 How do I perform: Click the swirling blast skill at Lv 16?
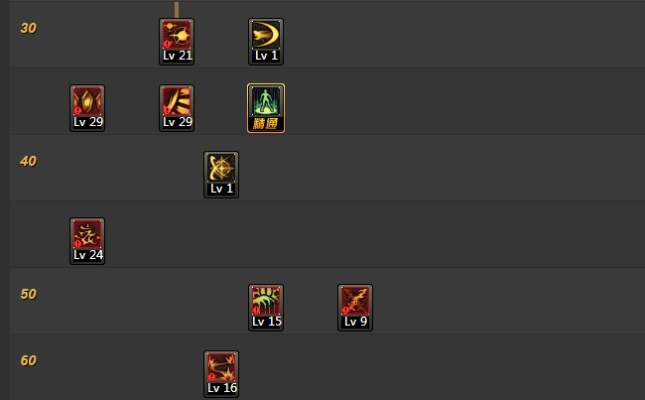coord(221,374)
